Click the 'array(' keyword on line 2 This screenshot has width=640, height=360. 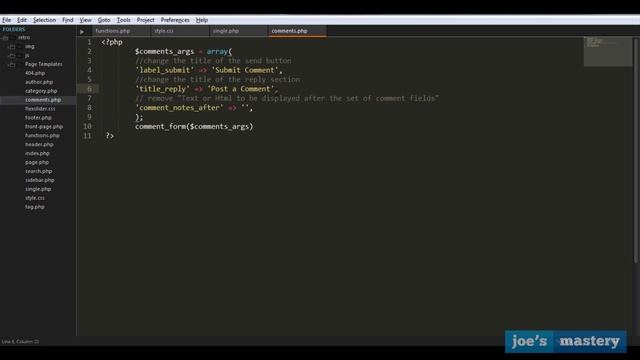pyautogui.click(x=219, y=51)
